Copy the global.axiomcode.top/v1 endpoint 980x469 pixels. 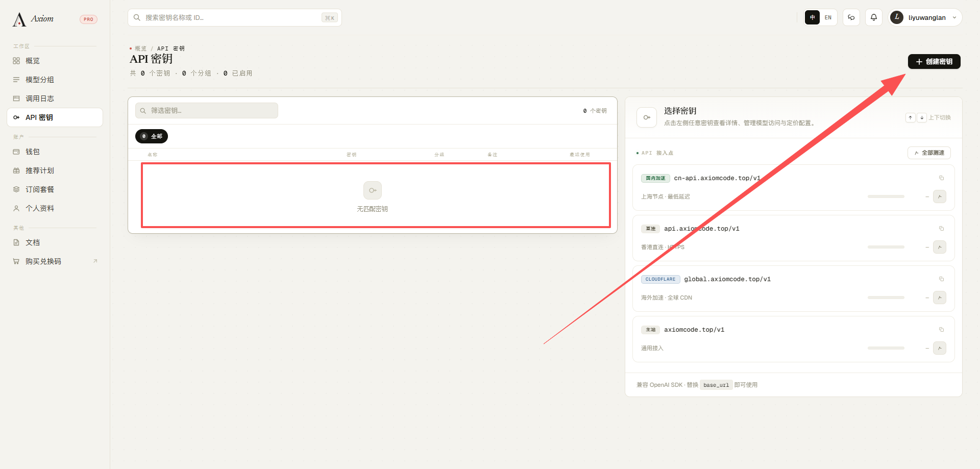tap(941, 279)
